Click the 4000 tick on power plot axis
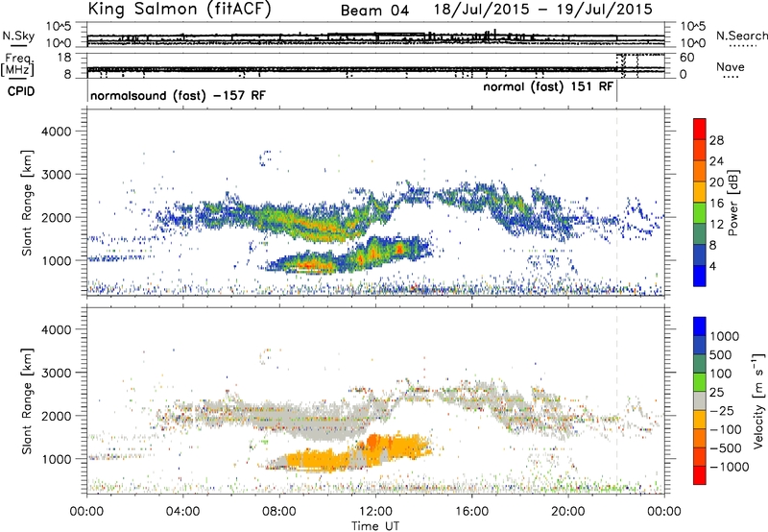This screenshot has width=768, height=532. (x=56, y=132)
